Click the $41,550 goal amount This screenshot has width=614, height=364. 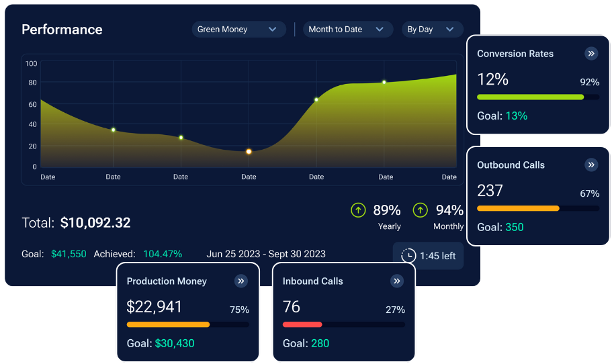[x=69, y=254]
